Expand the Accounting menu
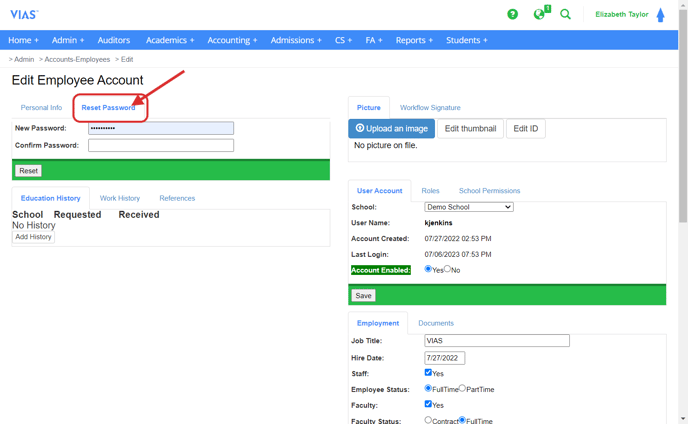 pyautogui.click(x=232, y=40)
